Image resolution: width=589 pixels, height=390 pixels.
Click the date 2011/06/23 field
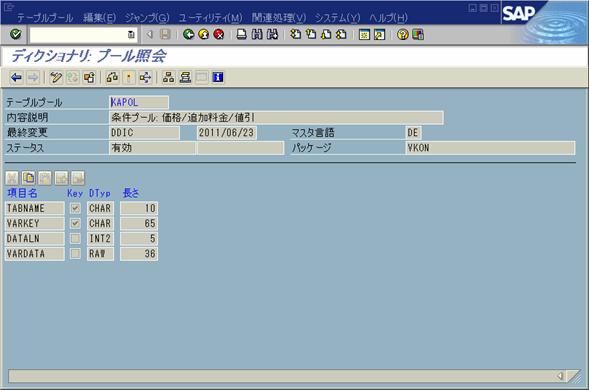[x=227, y=133]
